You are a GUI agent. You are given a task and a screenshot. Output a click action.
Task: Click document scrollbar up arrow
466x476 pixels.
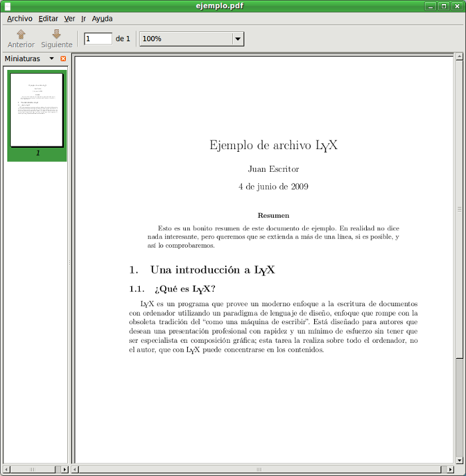[x=459, y=57]
